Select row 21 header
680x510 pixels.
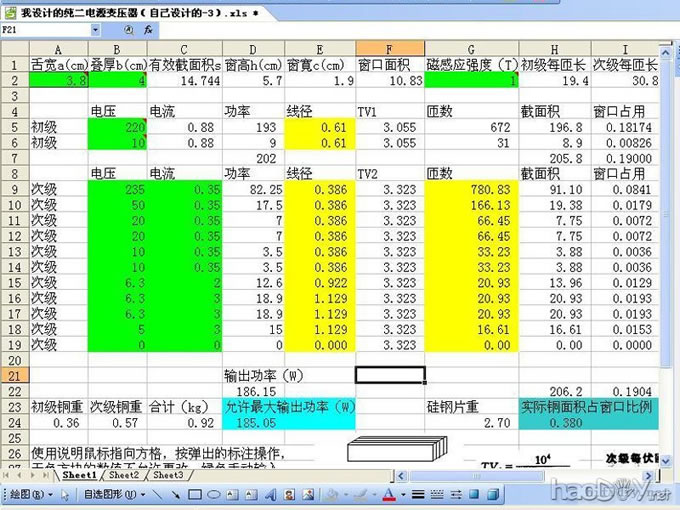14,375
